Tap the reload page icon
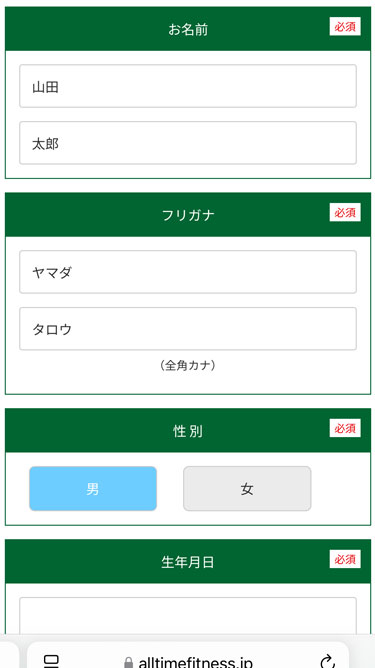The image size is (375, 668). pyautogui.click(x=327, y=661)
